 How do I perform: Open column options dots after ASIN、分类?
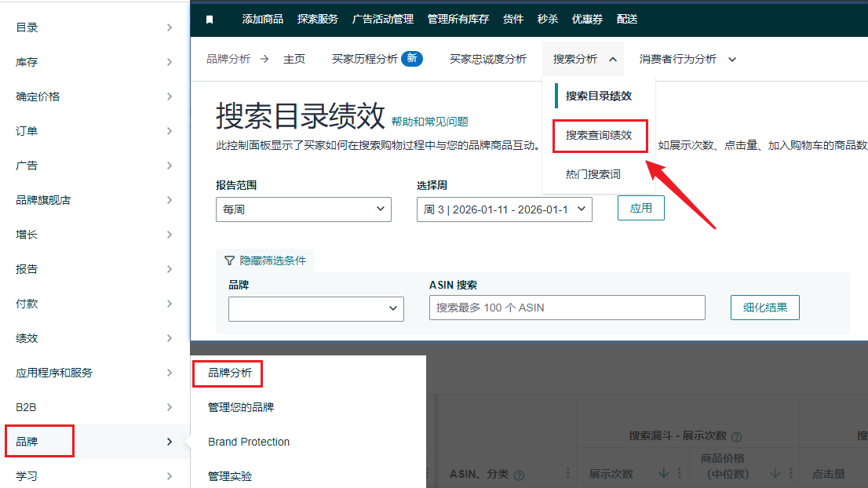point(568,473)
